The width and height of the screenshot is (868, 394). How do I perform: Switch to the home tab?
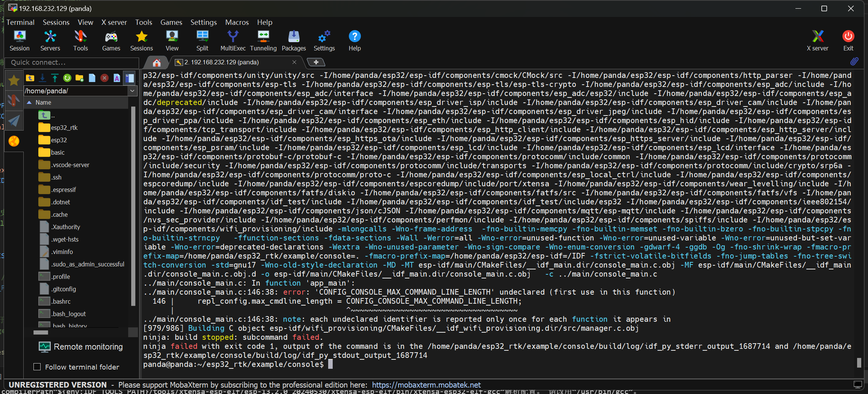(x=157, y=62)
